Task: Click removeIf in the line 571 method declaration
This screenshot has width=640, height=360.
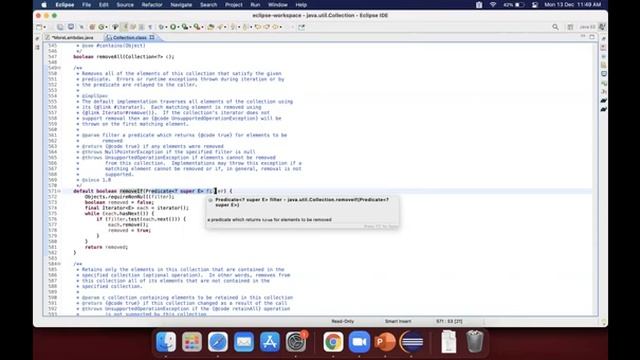Action: click(131, 191)
